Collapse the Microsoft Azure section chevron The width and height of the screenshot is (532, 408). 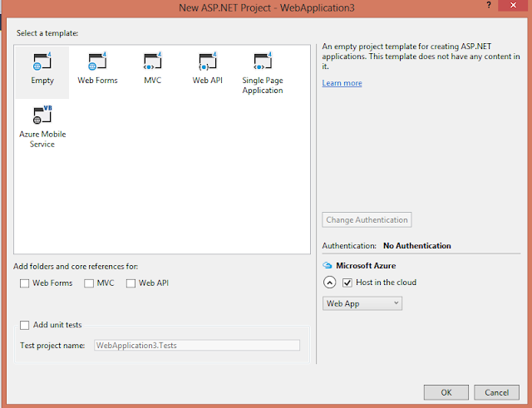click(x=329, y=283)
